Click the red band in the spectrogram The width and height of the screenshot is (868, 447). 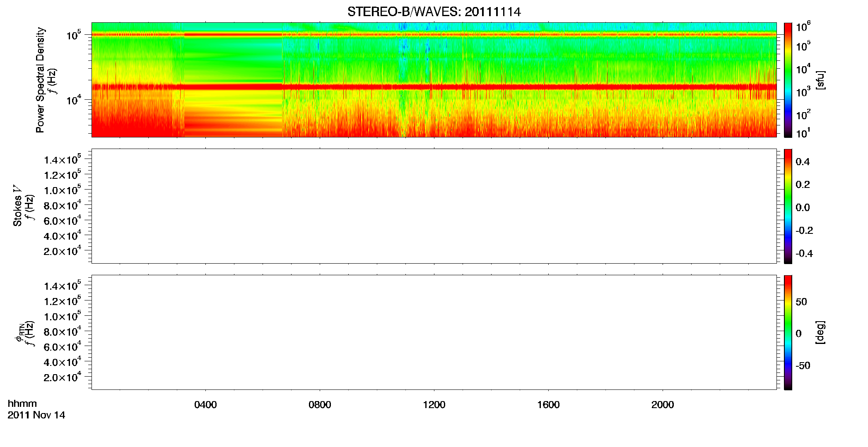434,87
